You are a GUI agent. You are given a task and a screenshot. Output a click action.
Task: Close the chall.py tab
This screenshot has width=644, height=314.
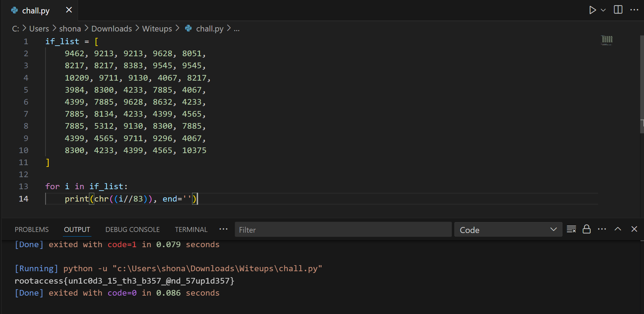point(69,10)
